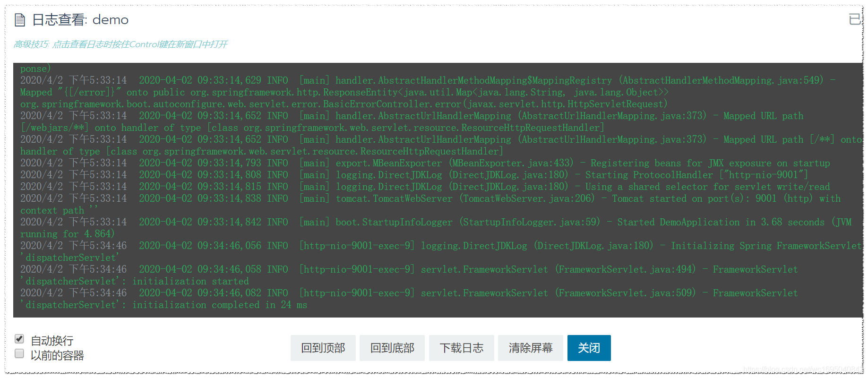Clear the screen with 清除屏幕

[531, 348]
